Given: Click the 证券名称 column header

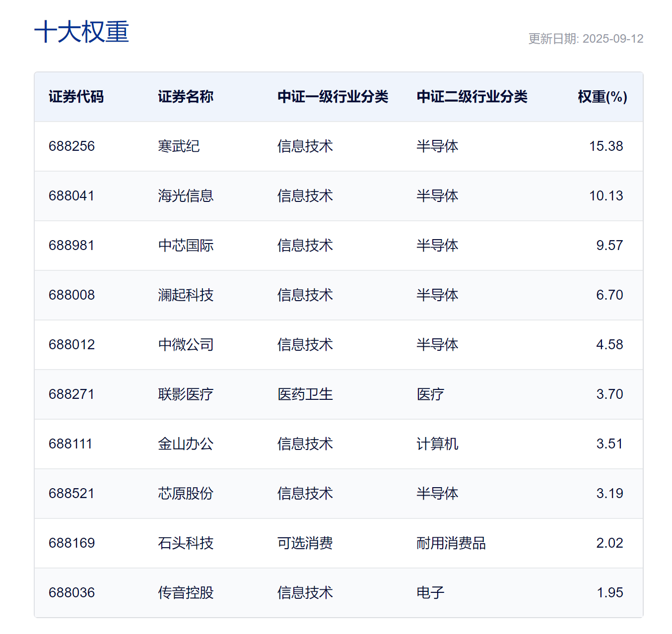Looking at the screenshot, I should (x=186, y=97).
